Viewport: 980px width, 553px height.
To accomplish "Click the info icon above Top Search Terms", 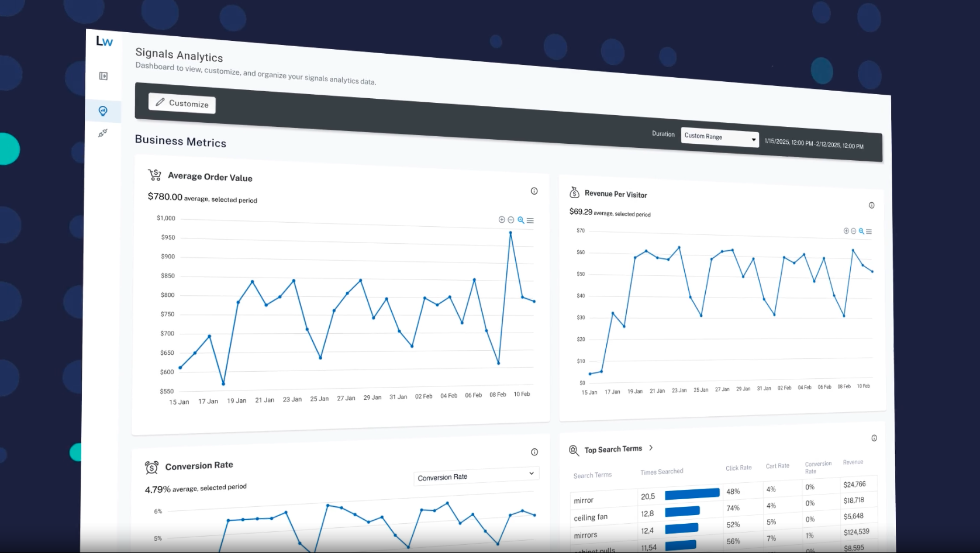I will coord(874,437).
